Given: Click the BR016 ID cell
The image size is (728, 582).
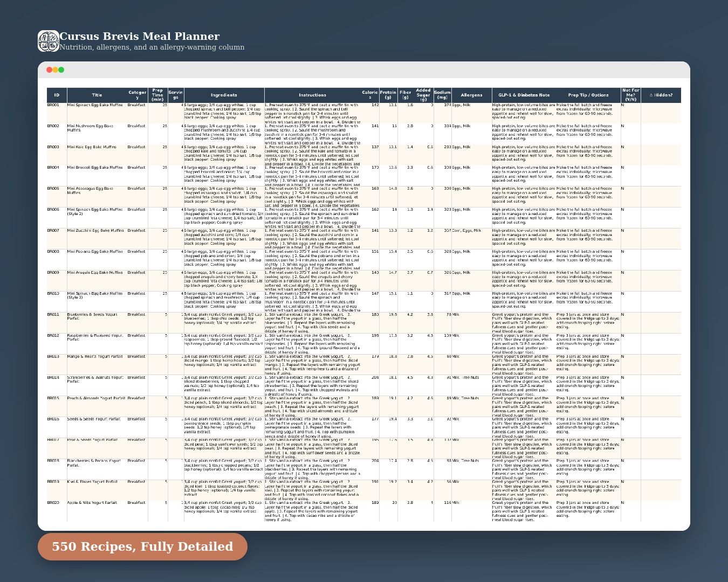Looking at the screenshot, I should (x=57, y=427).
